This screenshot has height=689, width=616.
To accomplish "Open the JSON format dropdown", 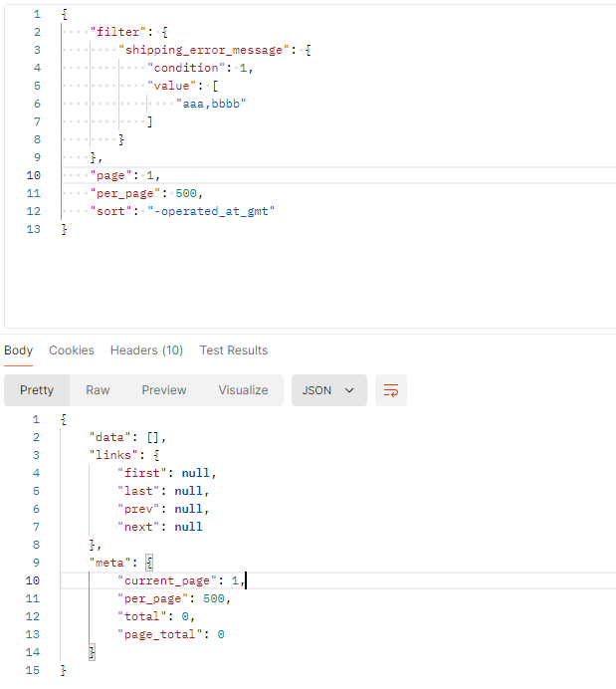I will (328, 390).
